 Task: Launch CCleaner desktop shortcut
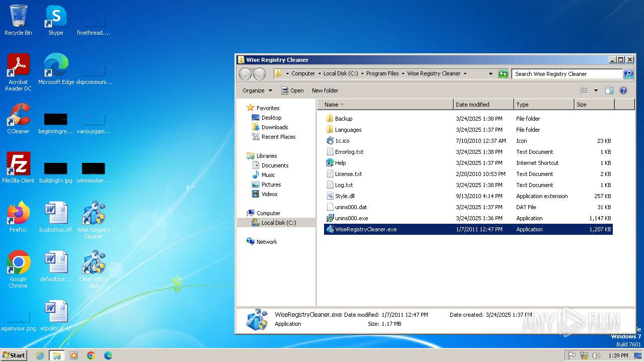pyautogui.click(x=18, y=119)
